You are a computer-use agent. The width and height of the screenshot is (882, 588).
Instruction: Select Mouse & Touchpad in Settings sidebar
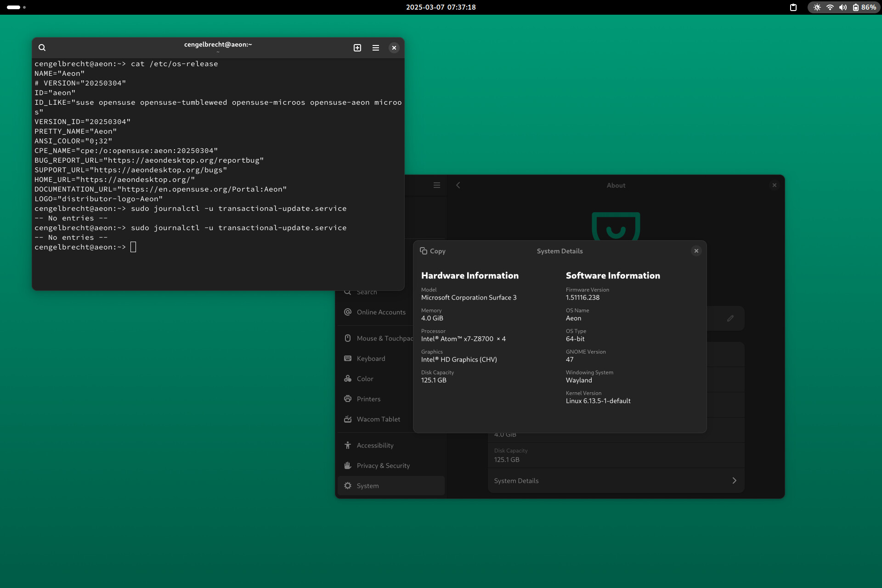(376, 338)
